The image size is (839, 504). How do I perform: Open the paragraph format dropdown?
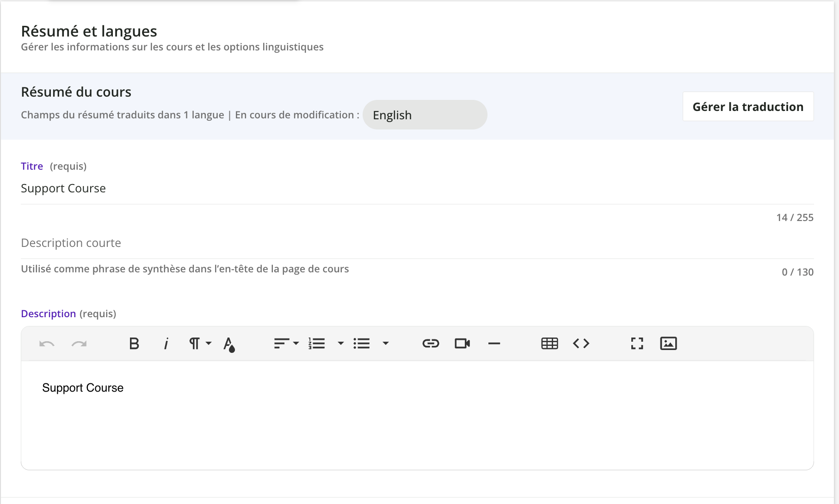pos(200,344)
